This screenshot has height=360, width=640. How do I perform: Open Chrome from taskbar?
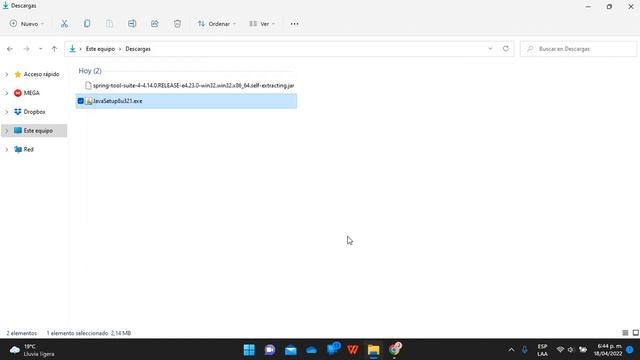pos(395,349)
